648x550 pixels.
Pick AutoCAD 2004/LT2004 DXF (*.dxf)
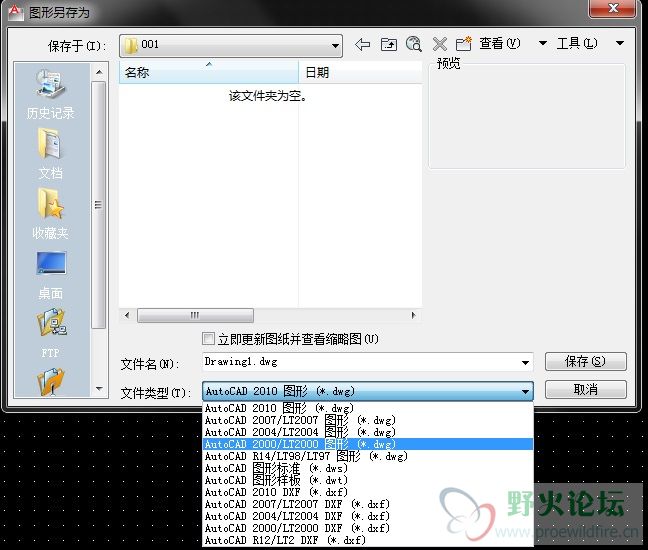coord(368,516)
